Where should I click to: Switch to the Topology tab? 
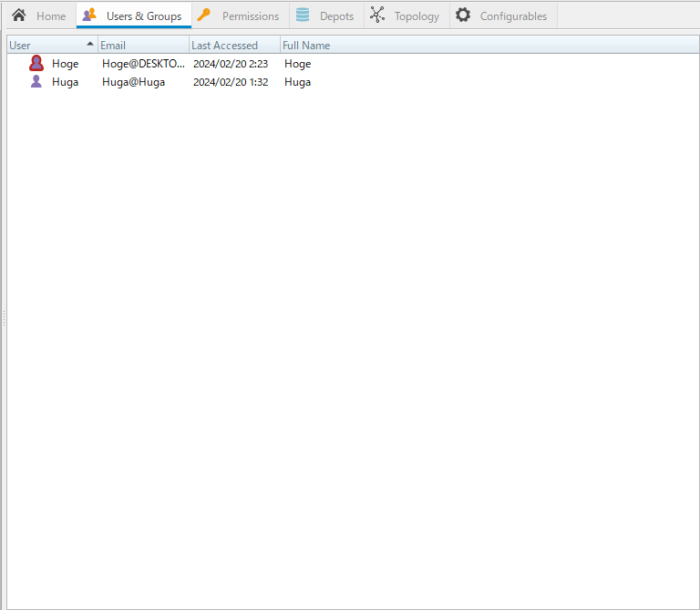click(407, 16)
